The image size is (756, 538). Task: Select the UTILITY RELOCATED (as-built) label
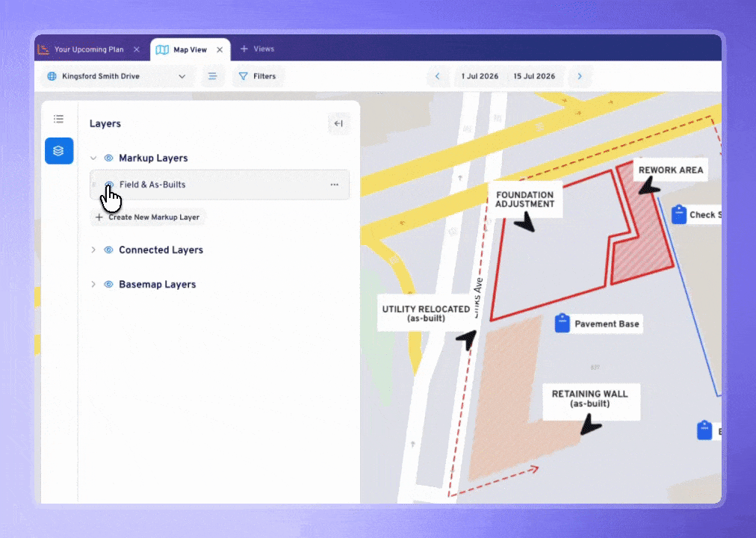[x=426, y=313]
